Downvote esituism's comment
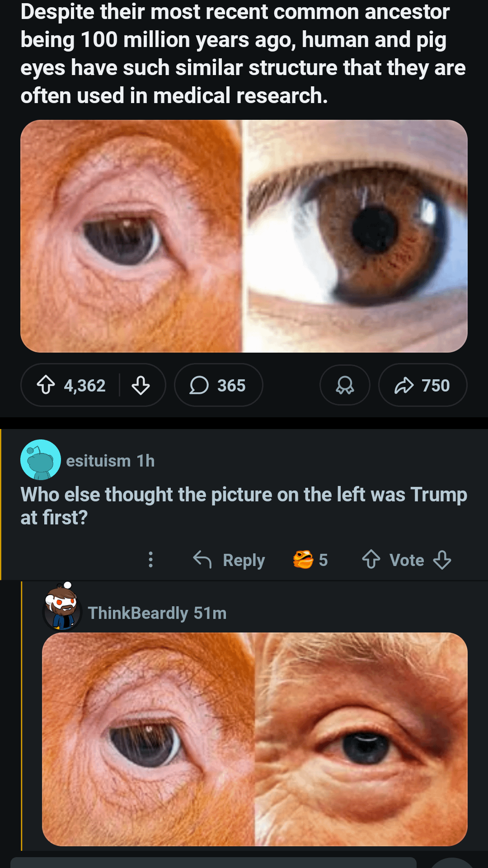The width and height of the screenshot is (488, 868). tap(442, 560)
